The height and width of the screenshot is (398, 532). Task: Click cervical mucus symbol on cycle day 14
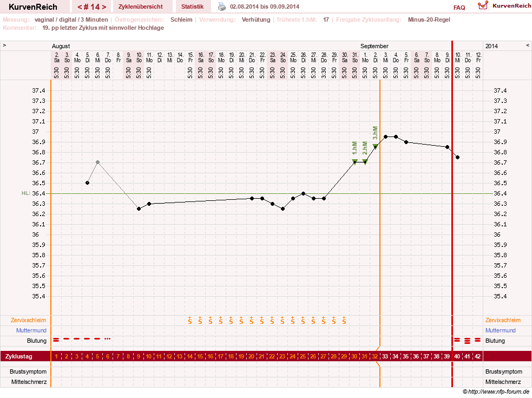point(189,320)
